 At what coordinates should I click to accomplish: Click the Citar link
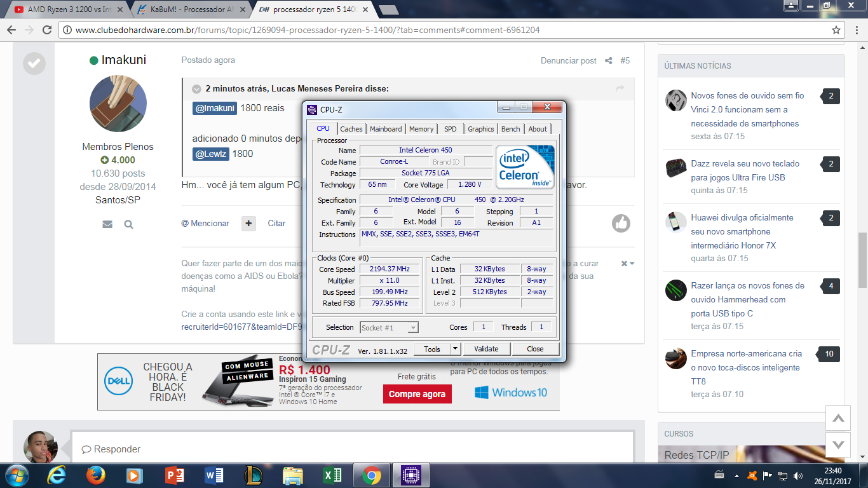pos(276,223)
